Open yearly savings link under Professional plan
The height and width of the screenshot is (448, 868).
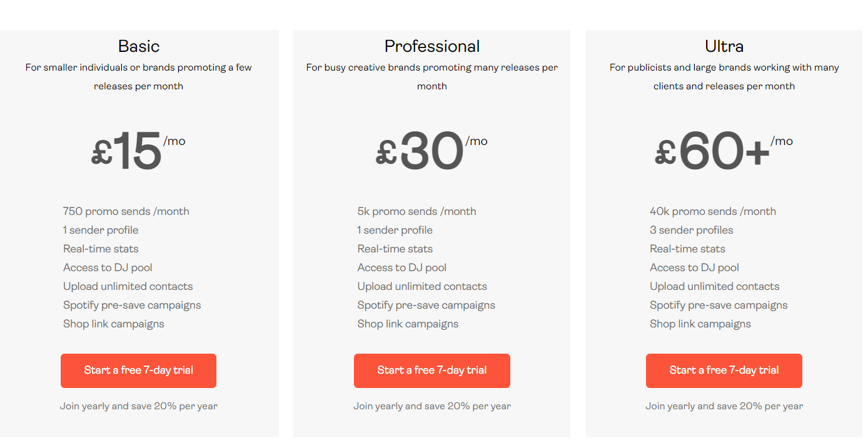(431, 406)
